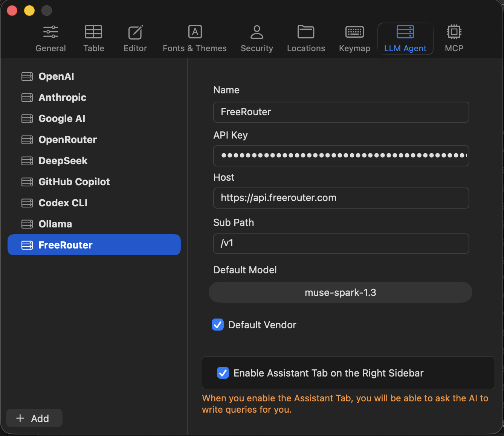Image resolution: width=504 pixels, height=436 pixels.
Task: Select the LLM Agent tab
Action: (x=405, y=38)
